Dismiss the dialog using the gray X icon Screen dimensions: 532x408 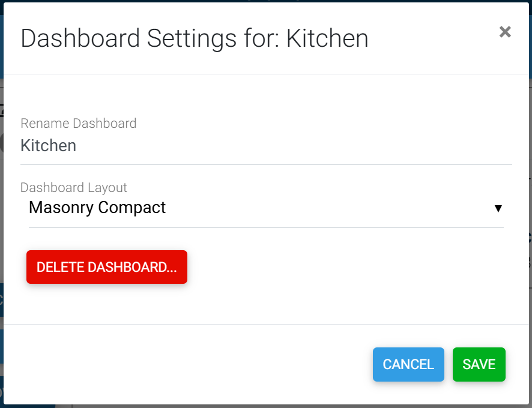pos(505,32)
